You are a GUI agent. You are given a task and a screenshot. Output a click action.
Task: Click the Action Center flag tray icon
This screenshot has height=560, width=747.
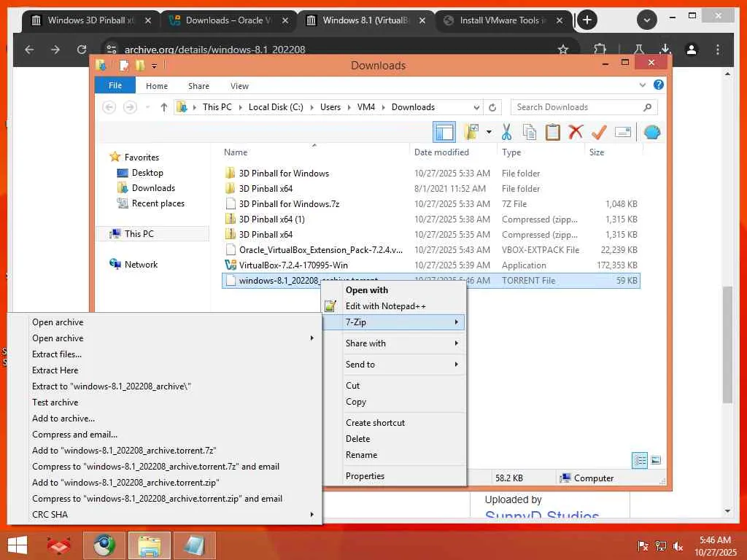643,546
